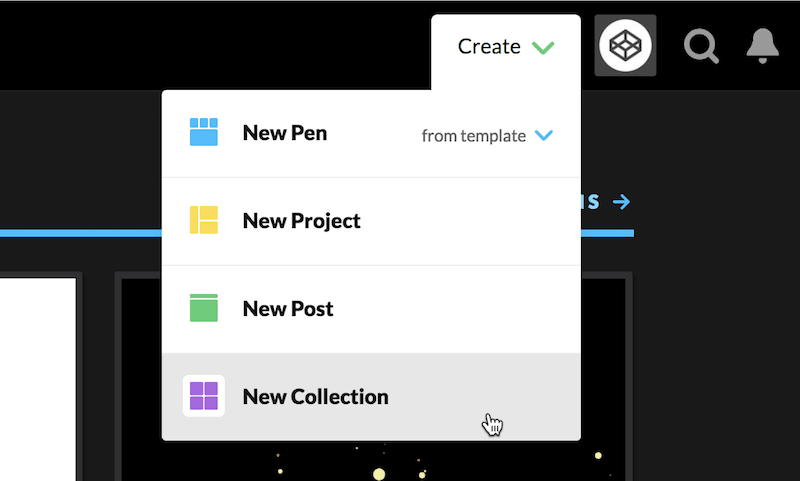Click the blue right arrow icon

(621, 202)
